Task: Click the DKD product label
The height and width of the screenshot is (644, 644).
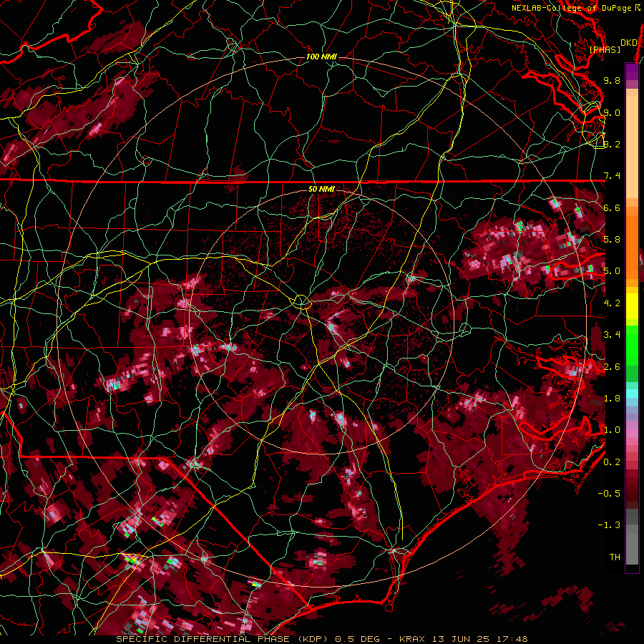Action: pyautogui.click(x=628, y=43)
